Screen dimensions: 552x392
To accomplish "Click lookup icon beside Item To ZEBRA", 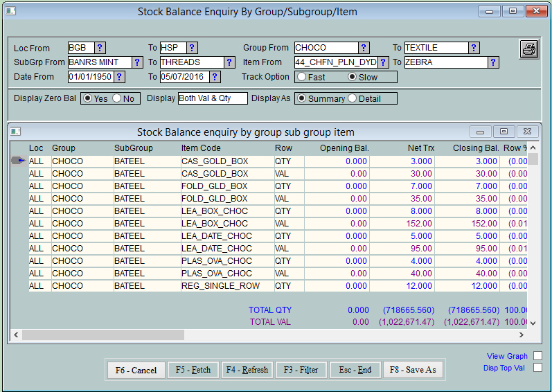I will tap(492, 62).
